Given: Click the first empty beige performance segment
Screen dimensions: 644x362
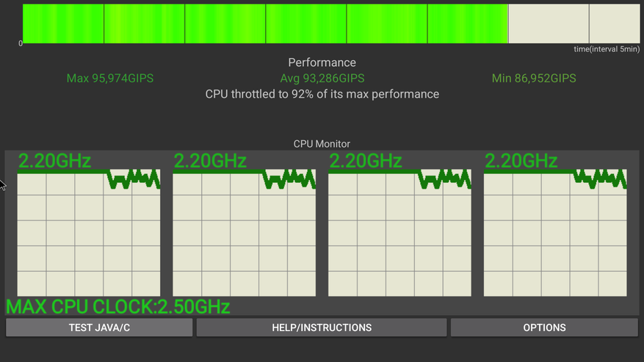Looking at the screenshot, I should tap(548, 23).
